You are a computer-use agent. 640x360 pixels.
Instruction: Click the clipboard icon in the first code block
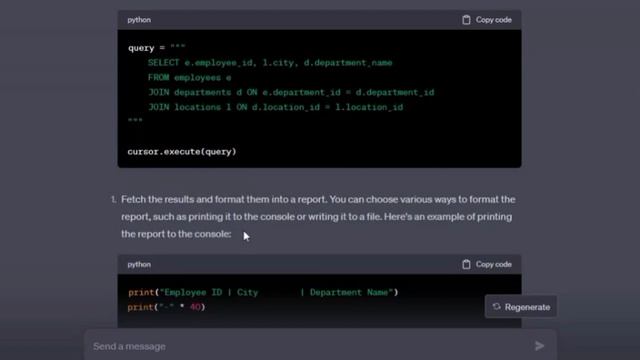tap(466, 20)
